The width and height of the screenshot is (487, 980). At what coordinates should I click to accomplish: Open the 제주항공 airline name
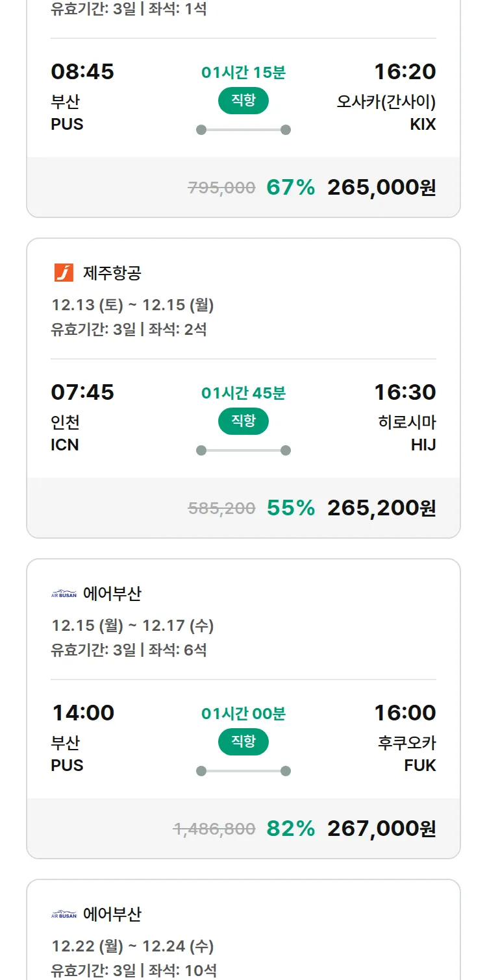112,273
